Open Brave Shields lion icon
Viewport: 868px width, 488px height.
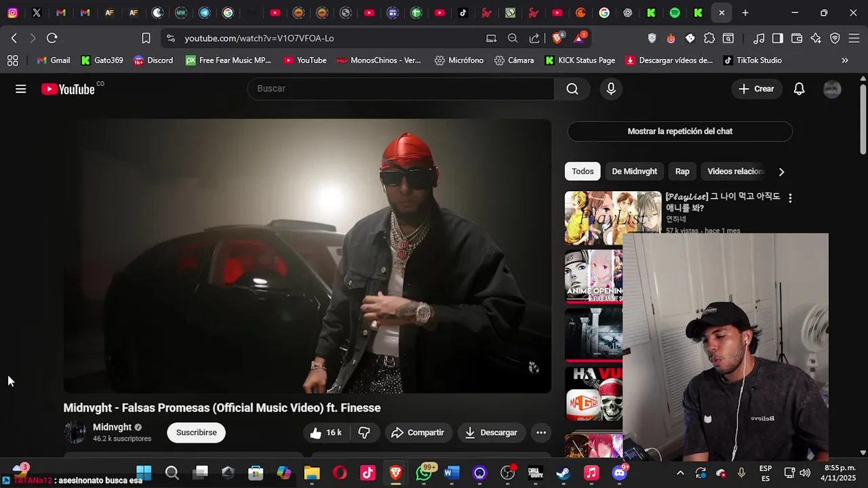[557, 38]
